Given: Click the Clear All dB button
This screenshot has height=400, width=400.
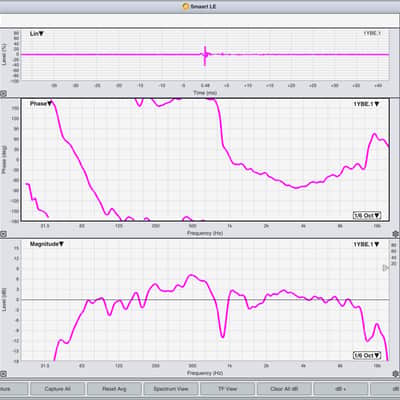Looking at the screenshot, I should 284,389.
